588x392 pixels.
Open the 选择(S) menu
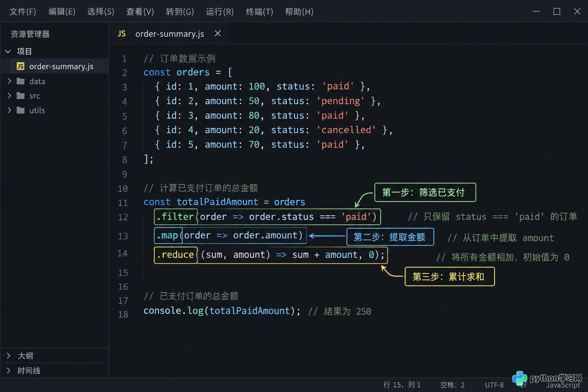100,11
